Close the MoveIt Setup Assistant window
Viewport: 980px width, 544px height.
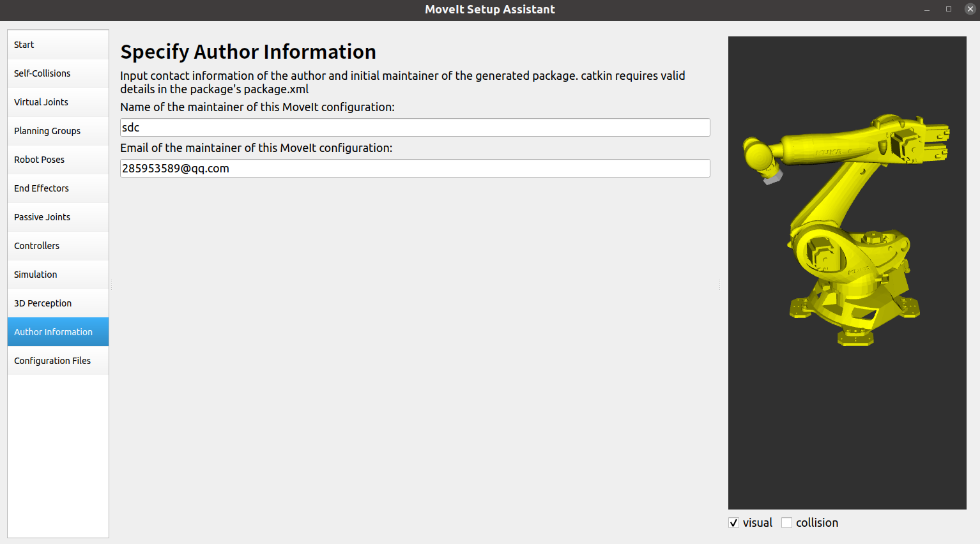(x=970, y=10)
